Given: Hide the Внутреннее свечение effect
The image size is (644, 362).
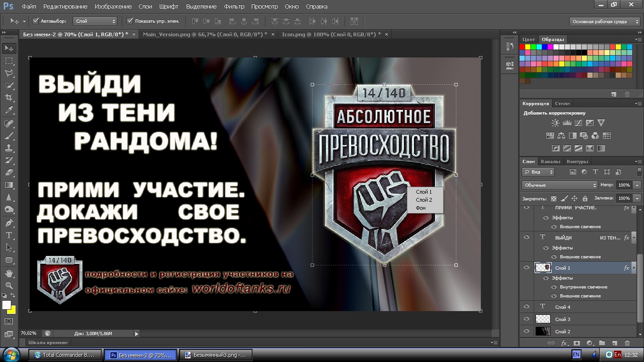Looking at the screenshot, I should (x=554, y=287).
